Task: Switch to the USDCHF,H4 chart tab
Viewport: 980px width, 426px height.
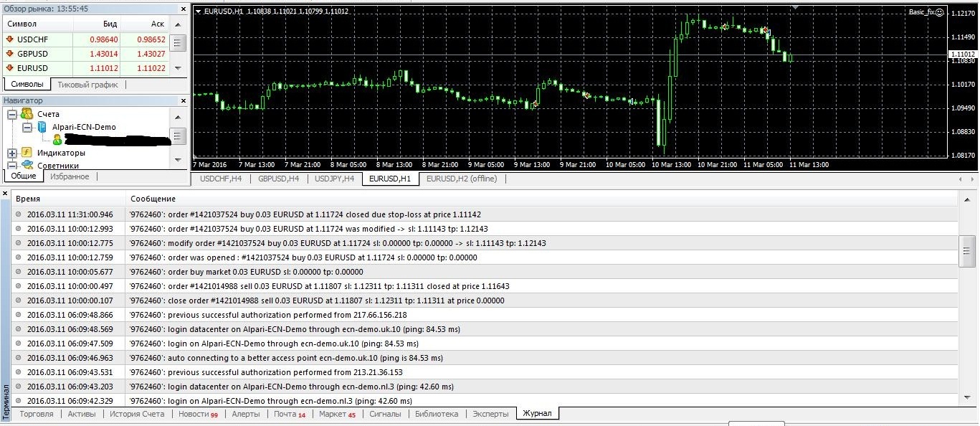Action: pos(222,179)
